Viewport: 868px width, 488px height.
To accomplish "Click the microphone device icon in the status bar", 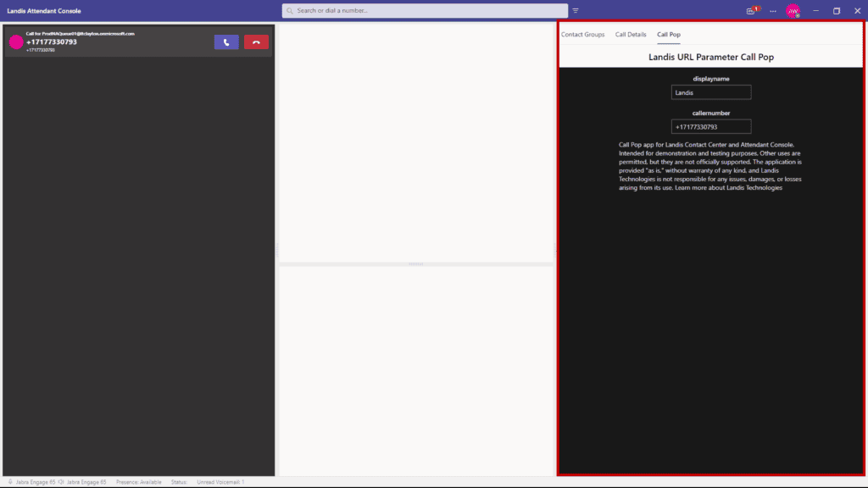I will (10, 481).
